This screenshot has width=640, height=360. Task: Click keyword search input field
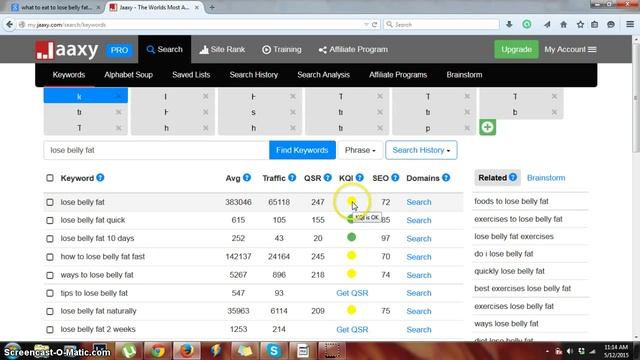tap(156, 150)
